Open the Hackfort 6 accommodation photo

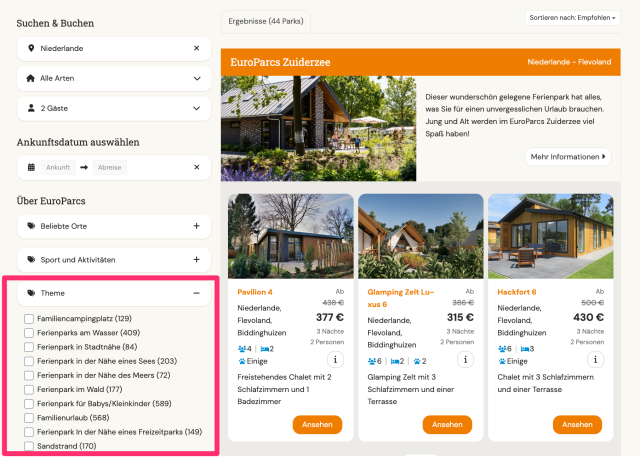pyautogui.click(x=551, y=236)
